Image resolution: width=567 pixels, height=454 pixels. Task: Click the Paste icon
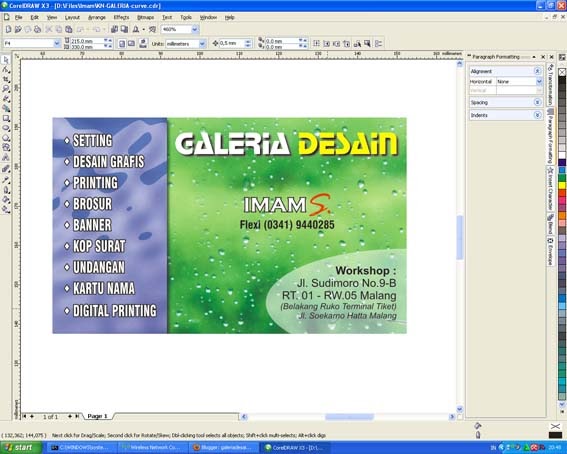click(x=69, y=29)
